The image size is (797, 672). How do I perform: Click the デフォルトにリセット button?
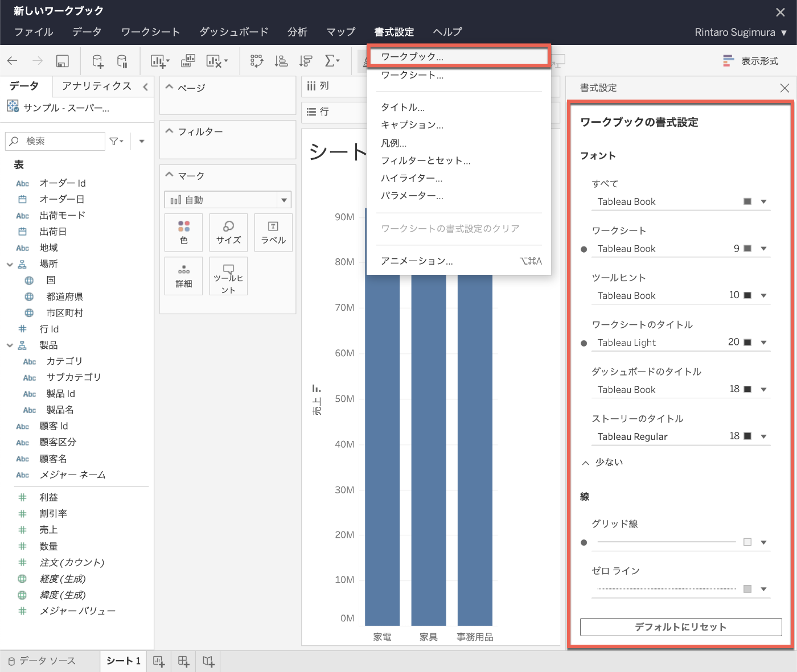pyautogui.click(x=681, y=627)
